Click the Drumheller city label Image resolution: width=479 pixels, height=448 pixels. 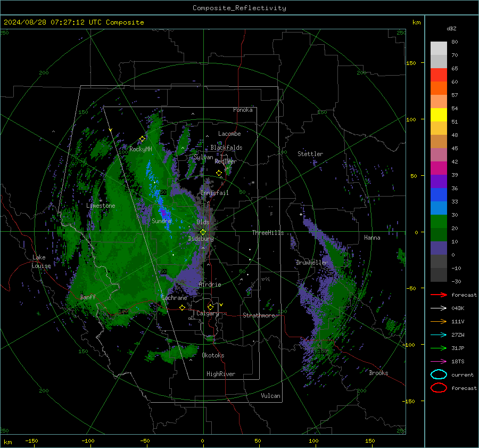[x=311, y=263]
